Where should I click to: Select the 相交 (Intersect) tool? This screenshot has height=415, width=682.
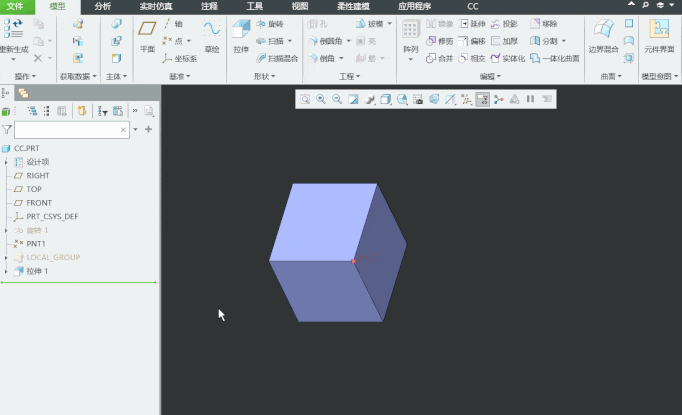pos(472,58)
